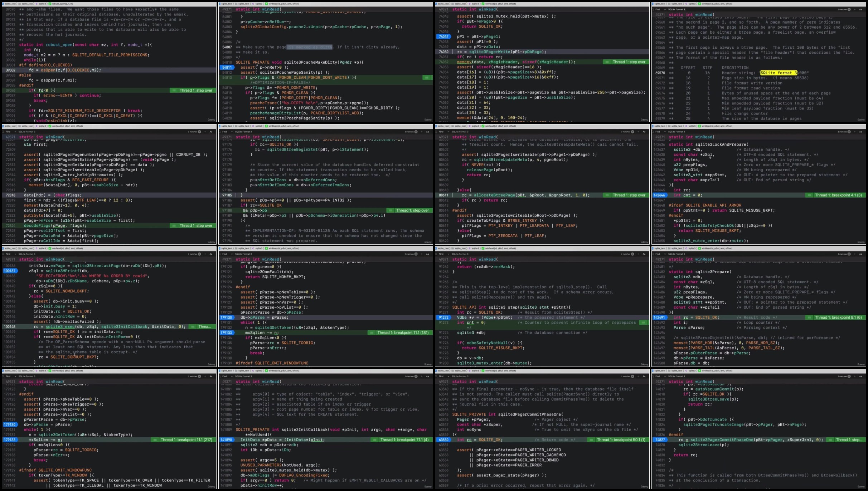Toggle the breakpoint on line 91272

443,318
